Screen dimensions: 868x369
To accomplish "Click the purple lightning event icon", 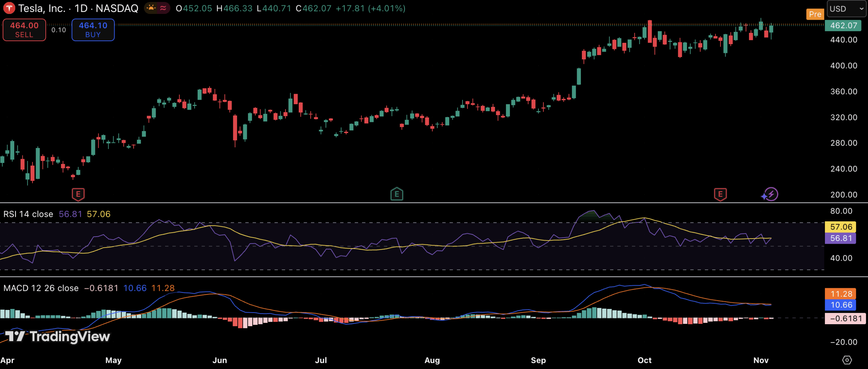I will 771,194.
